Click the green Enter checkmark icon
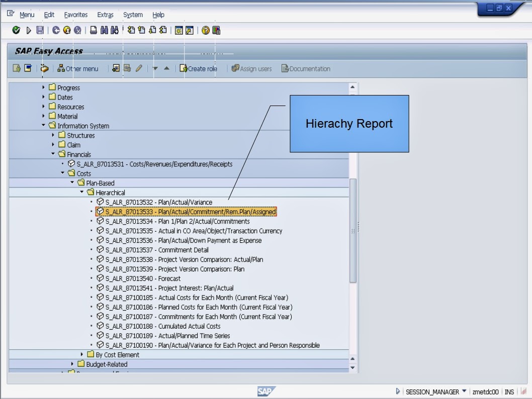 click(17, 30)
